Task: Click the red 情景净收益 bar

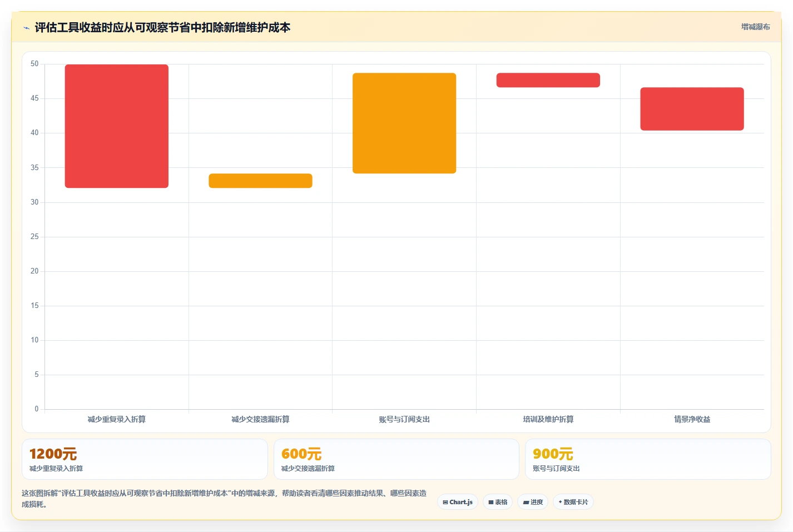Action: [692, 109]
